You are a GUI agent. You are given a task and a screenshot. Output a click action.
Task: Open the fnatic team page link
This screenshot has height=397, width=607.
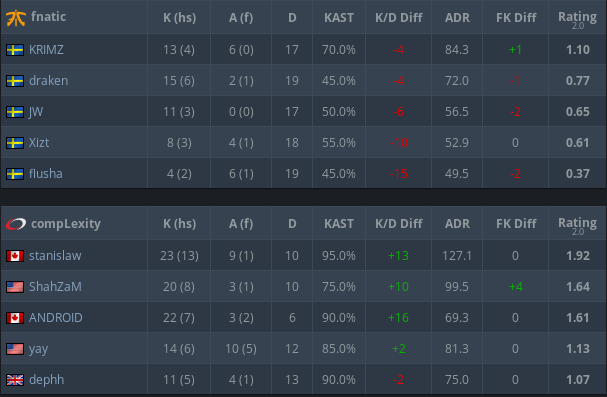pos(48,17)
